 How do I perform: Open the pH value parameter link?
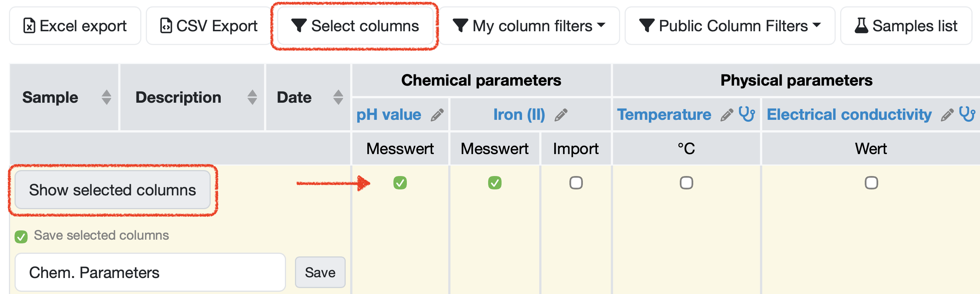389,115
